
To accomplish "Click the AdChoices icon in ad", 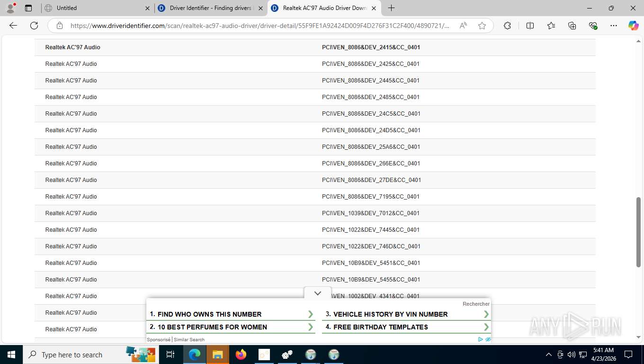I will (x=481, y=339).
